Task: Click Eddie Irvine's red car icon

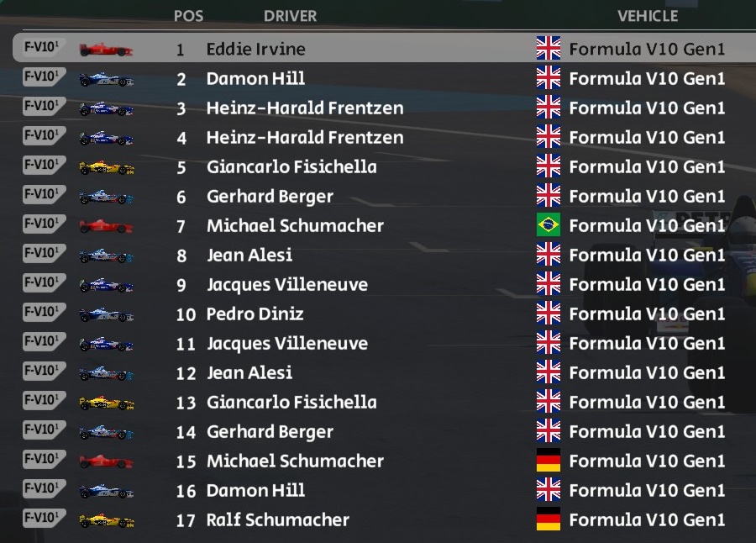Action: (106, 50)
